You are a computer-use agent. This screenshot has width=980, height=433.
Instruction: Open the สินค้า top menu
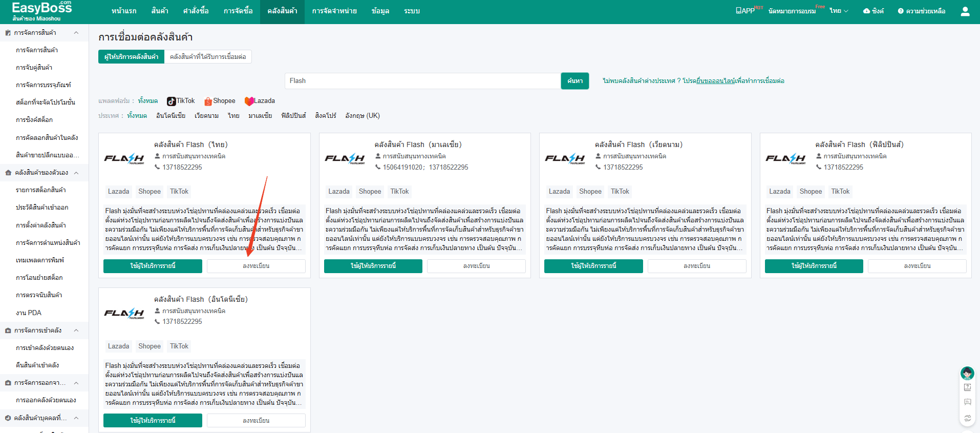160,11
